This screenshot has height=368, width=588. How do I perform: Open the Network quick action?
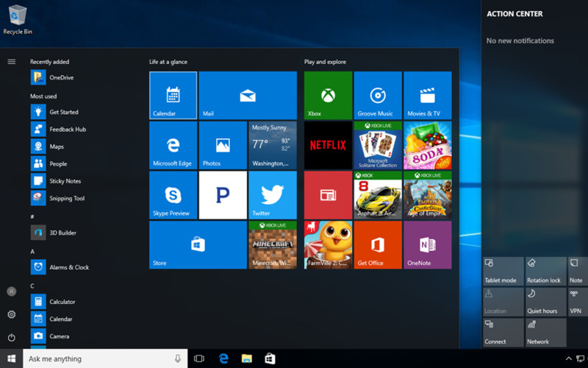(545, 333)
